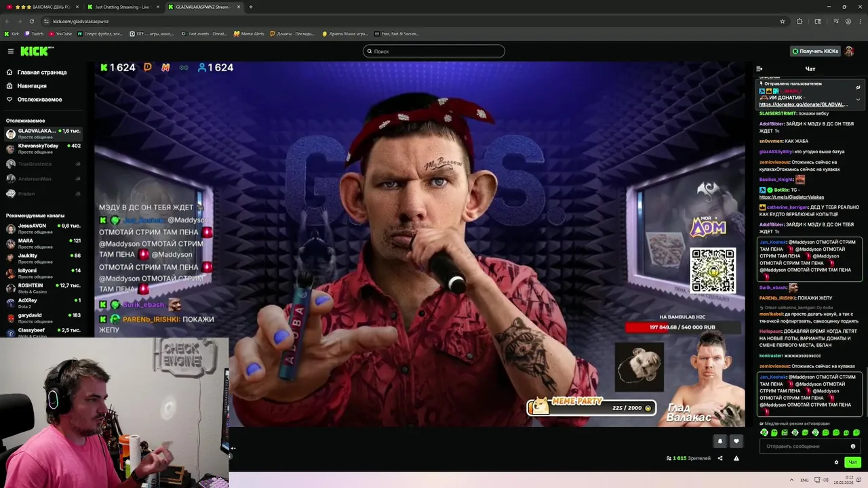The height and width of the screenshot is (488, 868).
Task: Click the QR code in stream overlay
Action: tap(713, 271)
